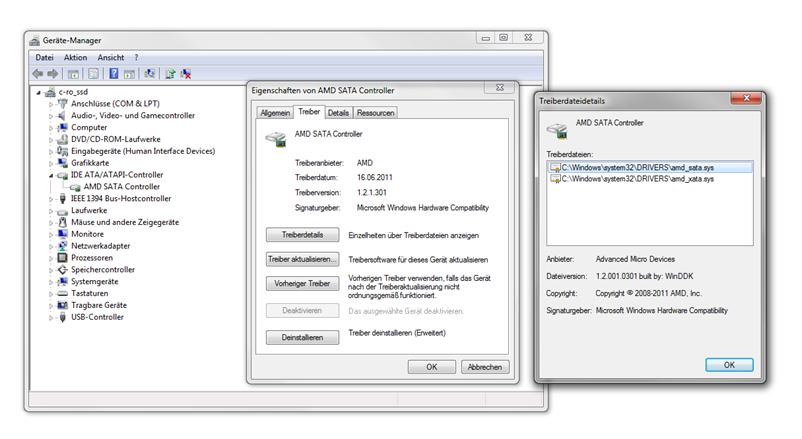Viewport: 802px width, 439px height.
Task: Click the update driver software toolbar icon
Action: [170, 74]
